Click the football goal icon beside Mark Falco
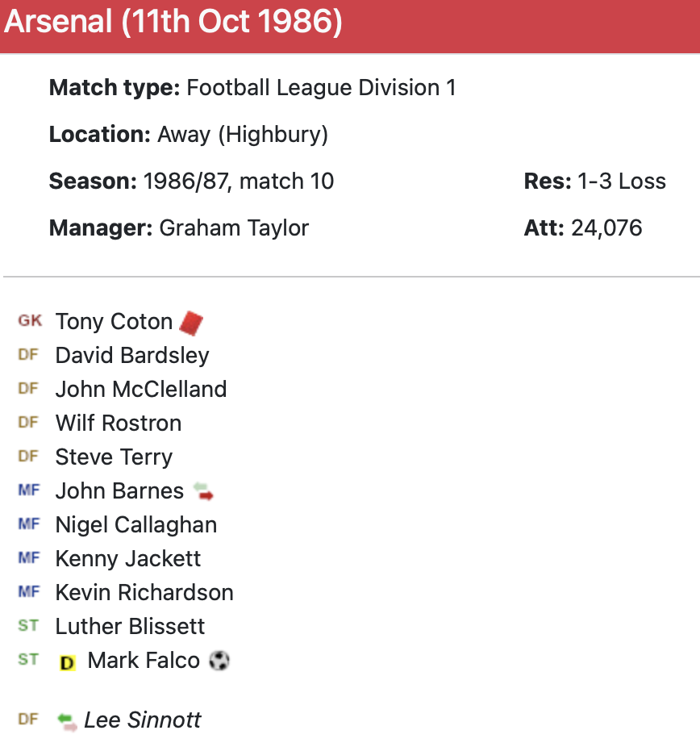 click(x=219, y=661)
